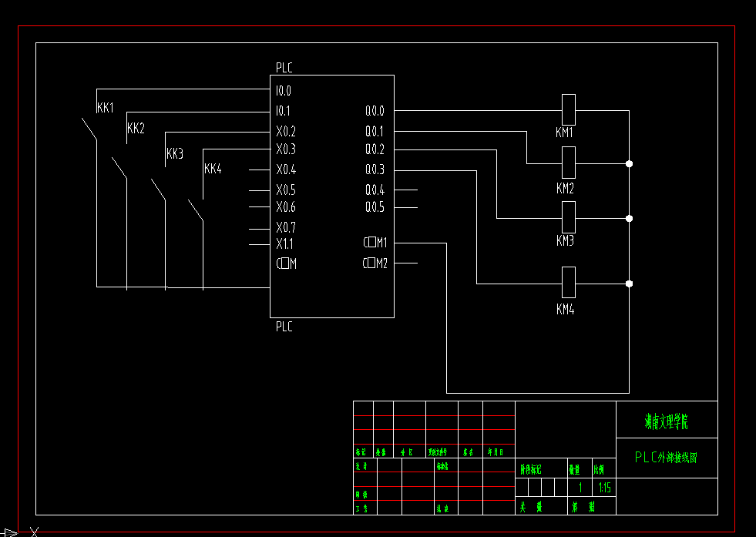Select the X0.6 terminal label
The height and width of the screenshot is (537, 756).
(x=286, y=206)
